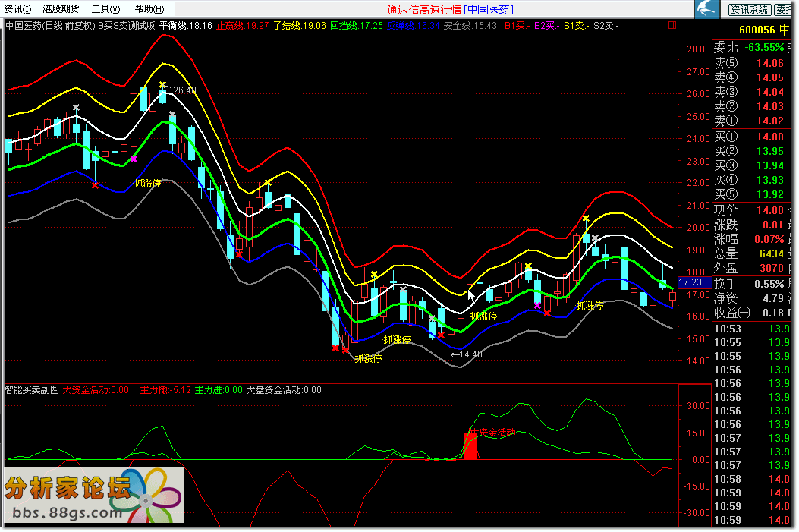
Task: Click the 10:58 tick row
Action: [752, 479]
